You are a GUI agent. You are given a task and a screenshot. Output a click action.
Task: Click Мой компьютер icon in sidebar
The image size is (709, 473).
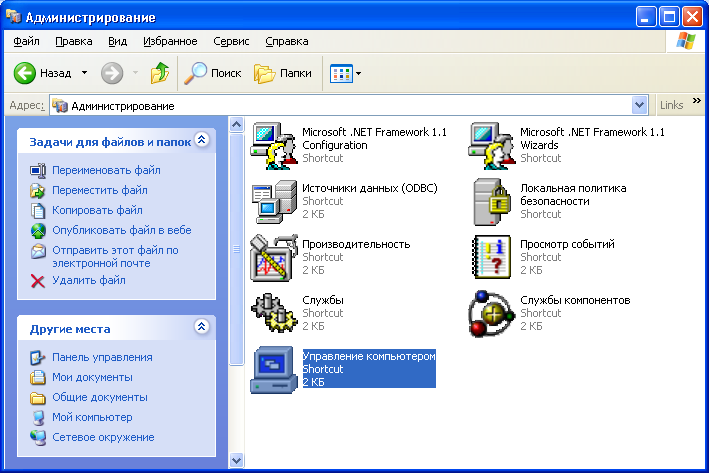[39, 417]
